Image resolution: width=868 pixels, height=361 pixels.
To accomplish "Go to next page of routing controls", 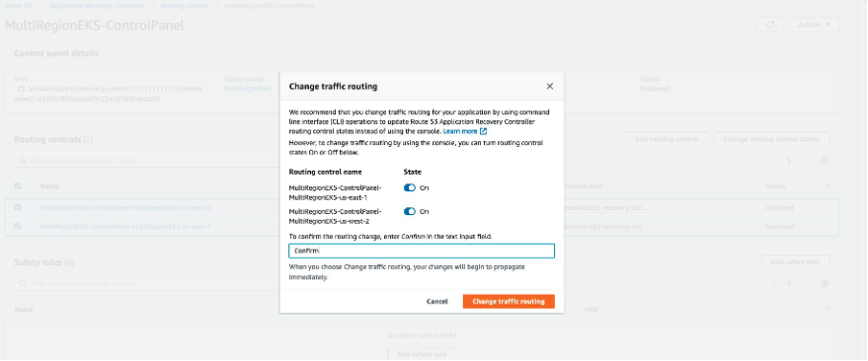I will click(x=804, y=161).
